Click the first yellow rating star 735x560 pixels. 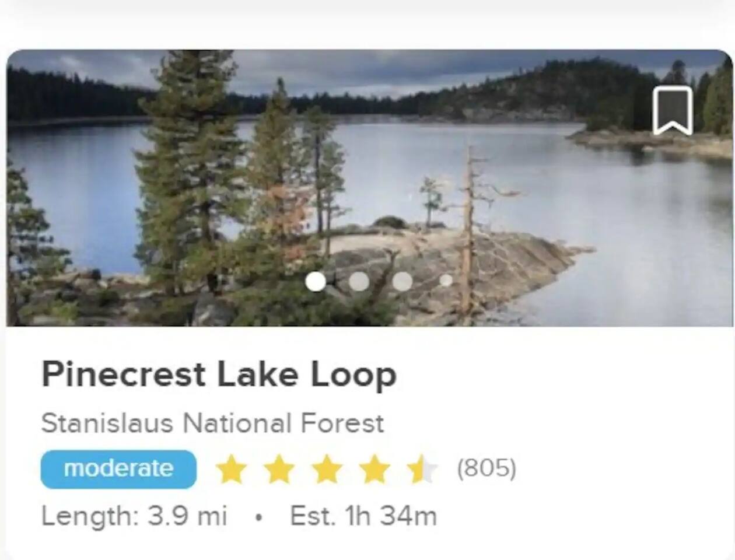click(232, 470)
